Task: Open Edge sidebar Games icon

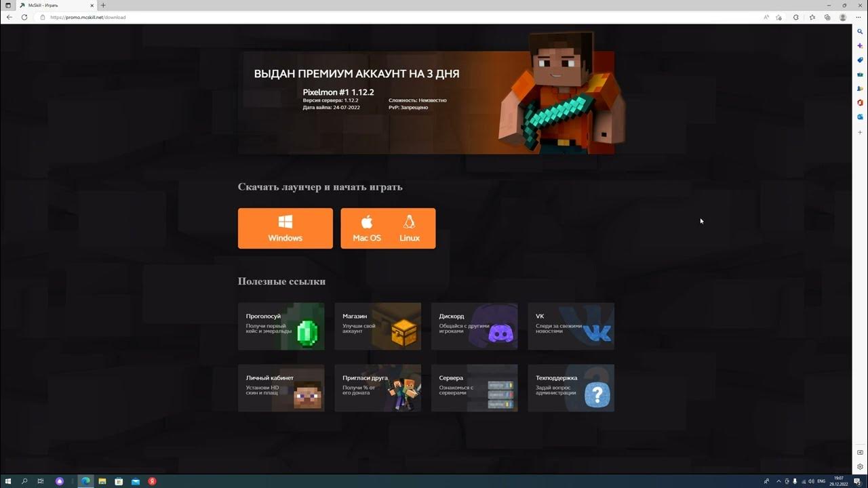Action: (x=860, y=88)
